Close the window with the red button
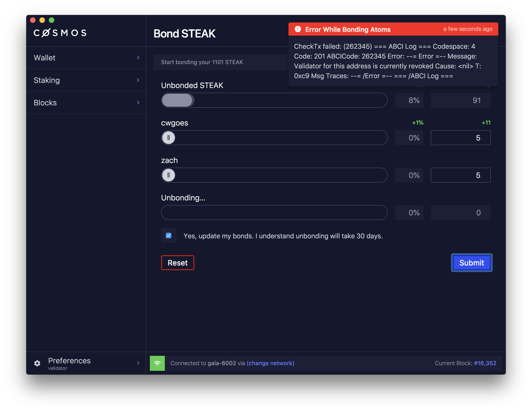 [33, 20]
